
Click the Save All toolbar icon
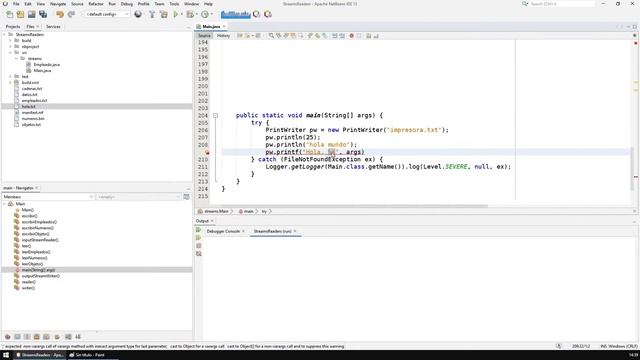click(43, 14)
